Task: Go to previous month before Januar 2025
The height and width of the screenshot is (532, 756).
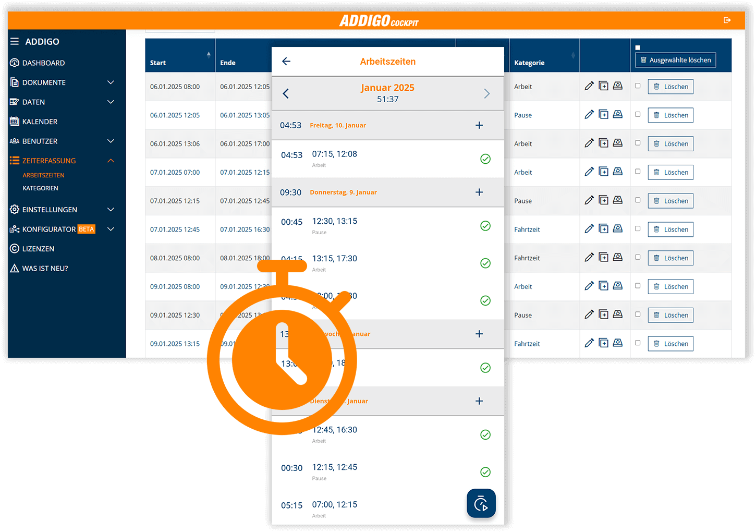Action: [286, 94]
